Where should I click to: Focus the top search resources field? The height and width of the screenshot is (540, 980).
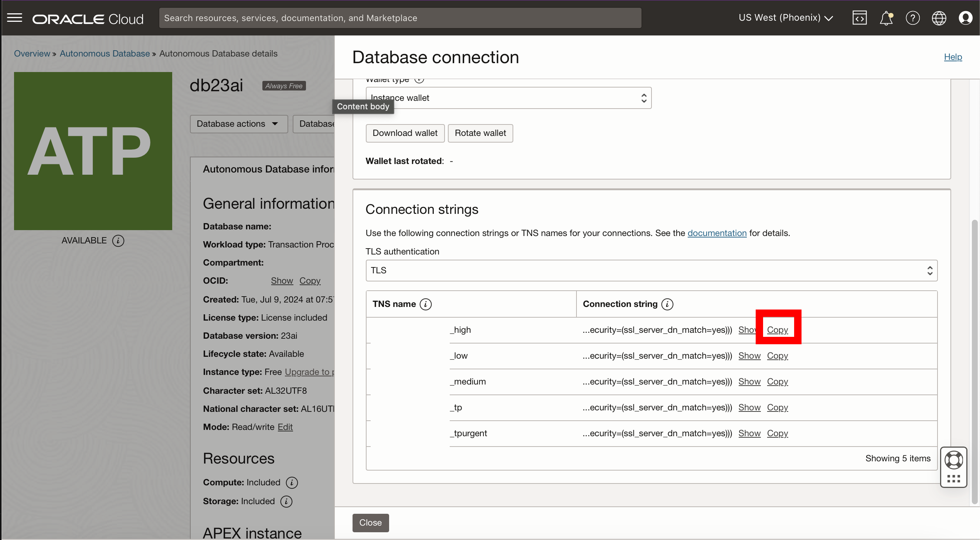pos(400,18)
